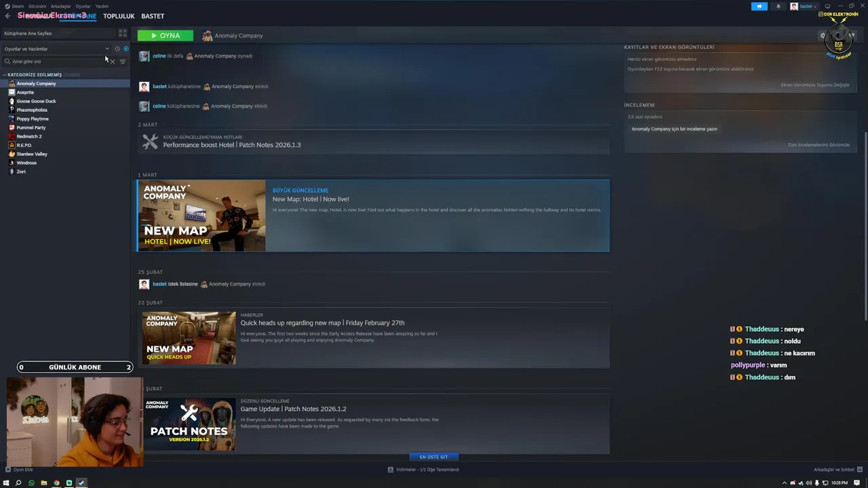
Task: Open İndirmeler downloads status
Action: (423, 470)
